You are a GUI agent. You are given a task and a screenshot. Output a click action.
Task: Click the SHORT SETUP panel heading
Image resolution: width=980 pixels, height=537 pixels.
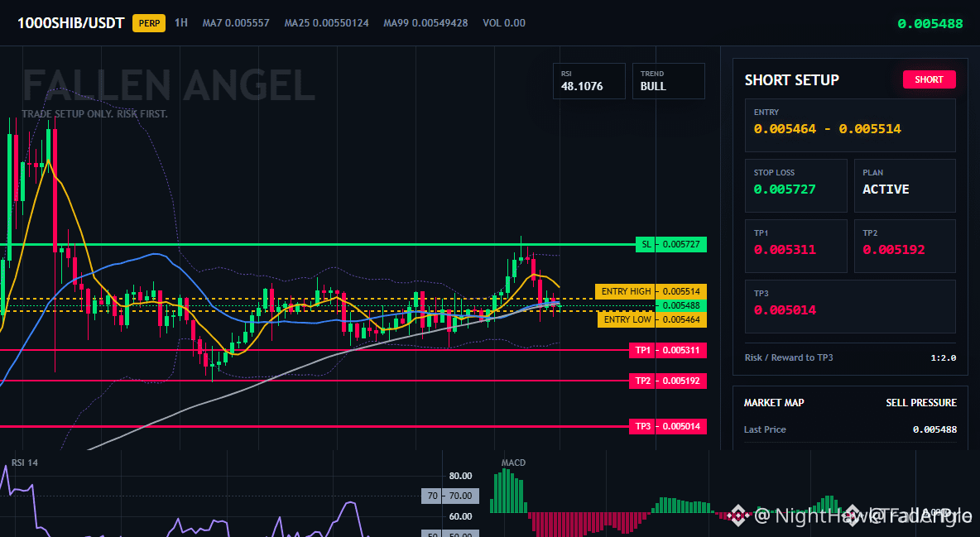click(791, 80)
